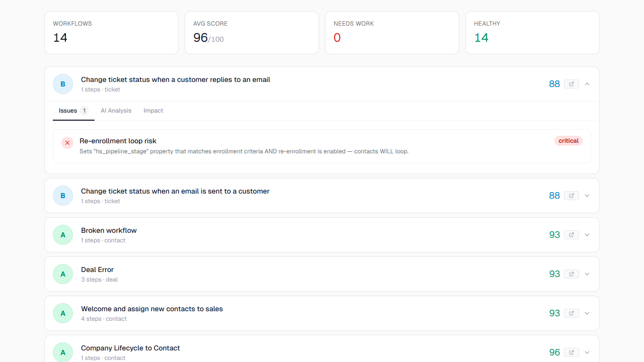
Task: Click the red X icon on re-enrollment issue
Action: click(x=67, y=143)
